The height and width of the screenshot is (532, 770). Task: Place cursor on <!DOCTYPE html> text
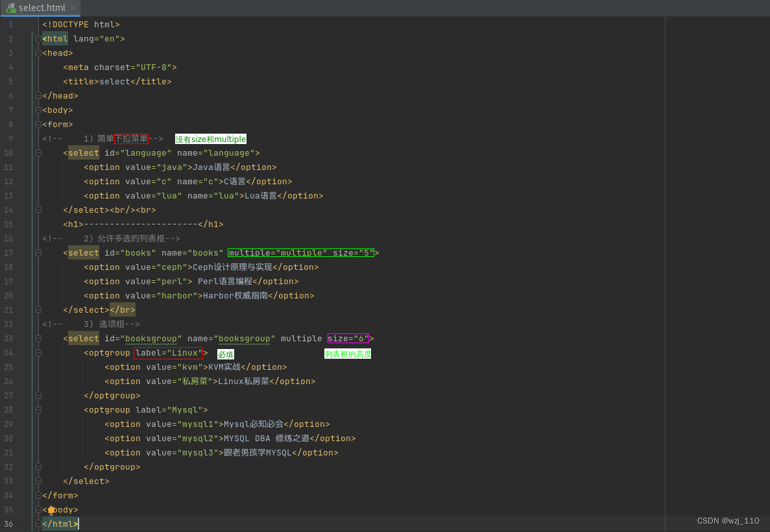pyautogui.click(x=81, y=25)
